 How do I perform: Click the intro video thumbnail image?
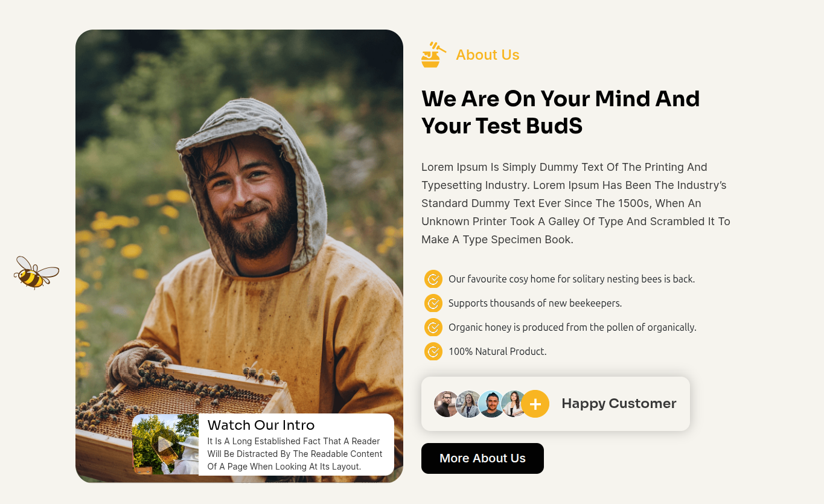point(165,444)
